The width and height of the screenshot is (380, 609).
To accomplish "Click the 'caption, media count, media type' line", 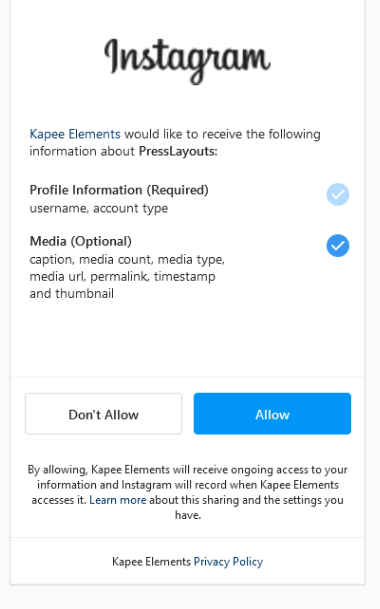I will [127, 259].
